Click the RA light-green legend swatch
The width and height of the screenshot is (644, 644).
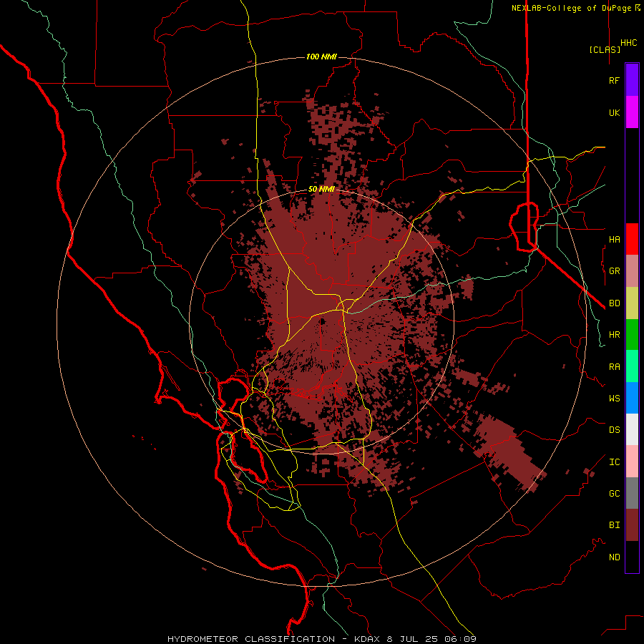click(x=632, y=366)
